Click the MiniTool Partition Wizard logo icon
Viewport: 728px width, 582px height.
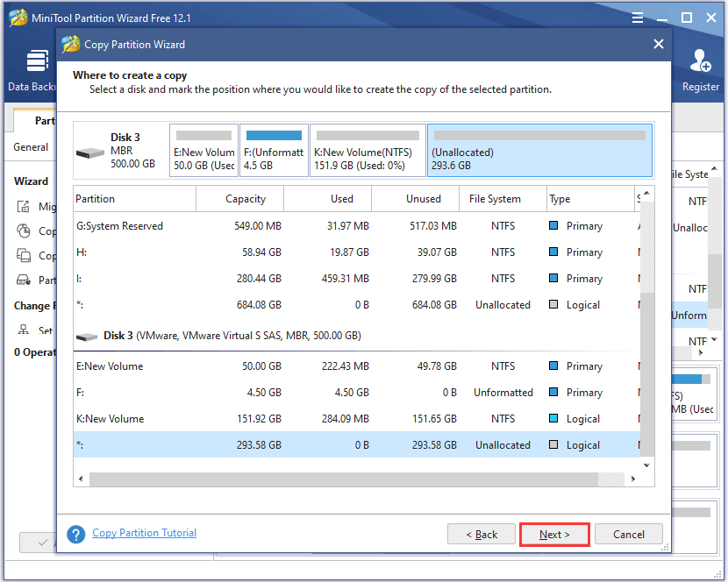18,18
